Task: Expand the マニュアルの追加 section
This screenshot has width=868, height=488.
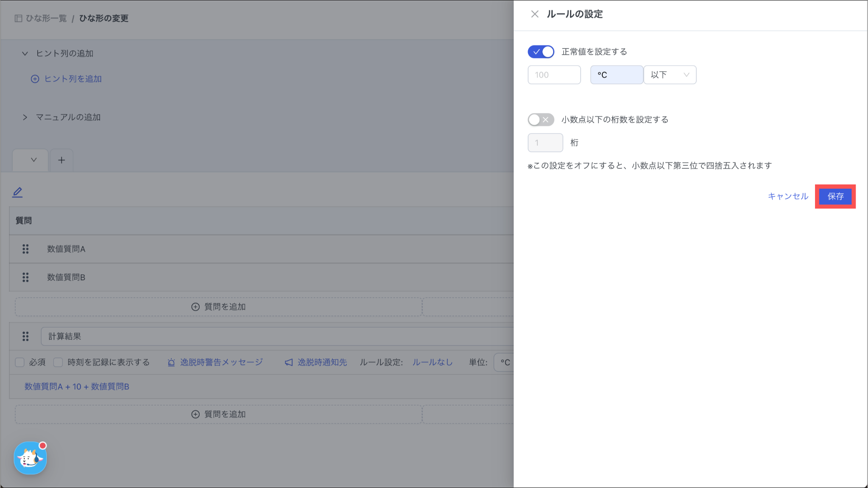Action: pyautogui.click(x=25, y=117)
